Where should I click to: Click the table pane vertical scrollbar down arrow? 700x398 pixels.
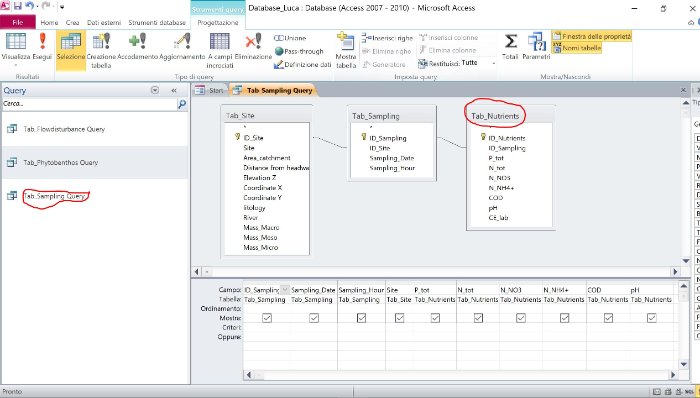pos(686,261)
